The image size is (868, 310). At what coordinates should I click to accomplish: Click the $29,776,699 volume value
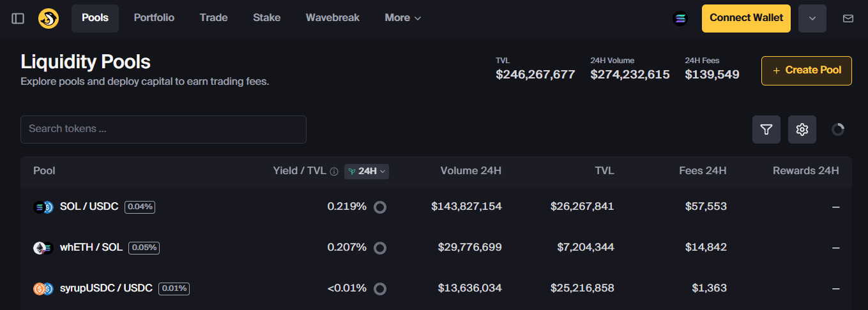click(x=469, y=247)
